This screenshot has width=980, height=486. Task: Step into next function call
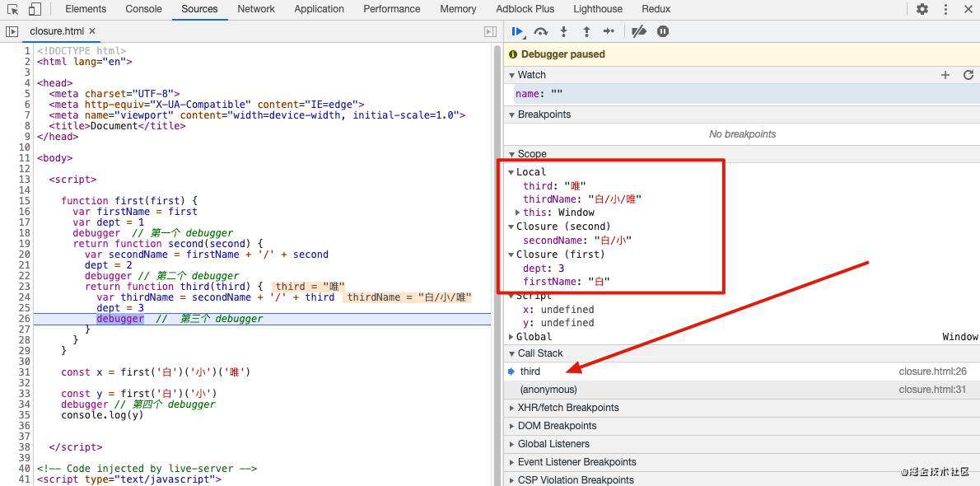564,31
